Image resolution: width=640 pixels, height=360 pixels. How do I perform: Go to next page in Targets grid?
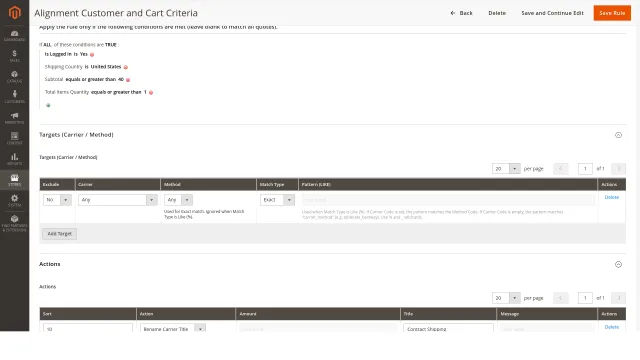click(x=618, y=169)
